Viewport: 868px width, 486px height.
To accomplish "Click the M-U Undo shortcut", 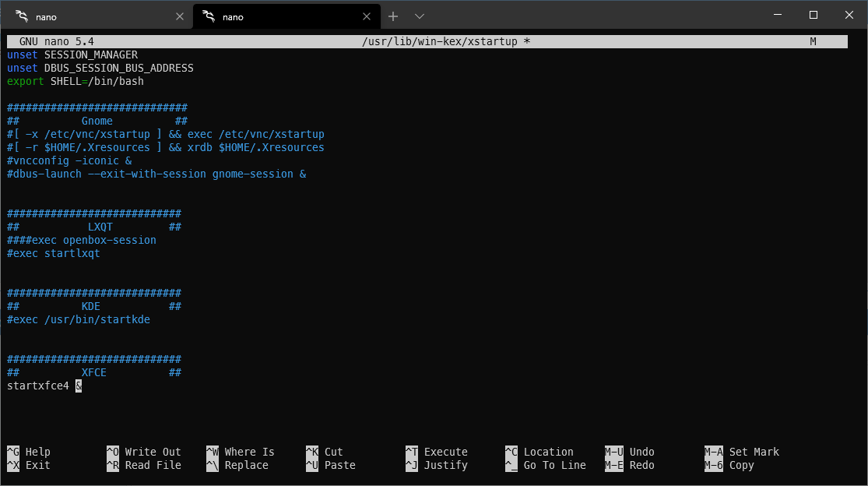I will 630,452.
